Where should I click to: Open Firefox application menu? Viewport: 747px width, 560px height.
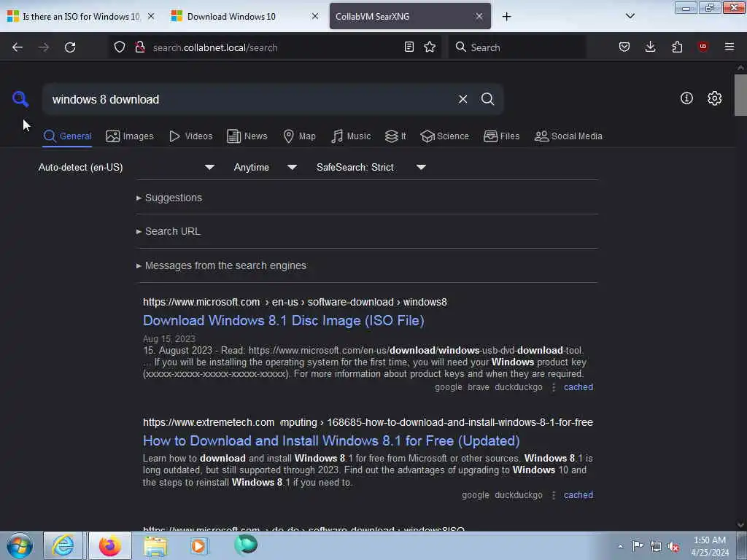click(x=729, y=47)
